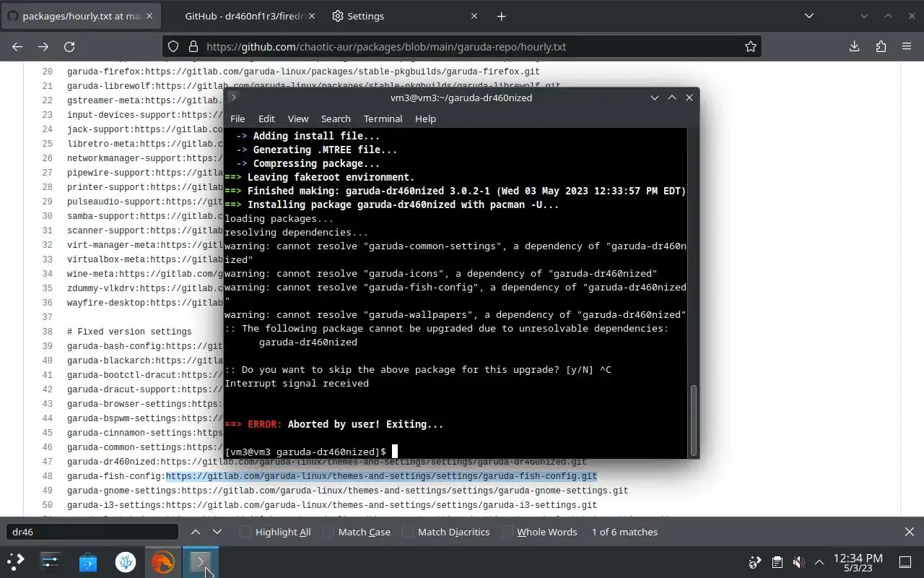Click the find bar search field
924x578 pixels.
[92, 532]
